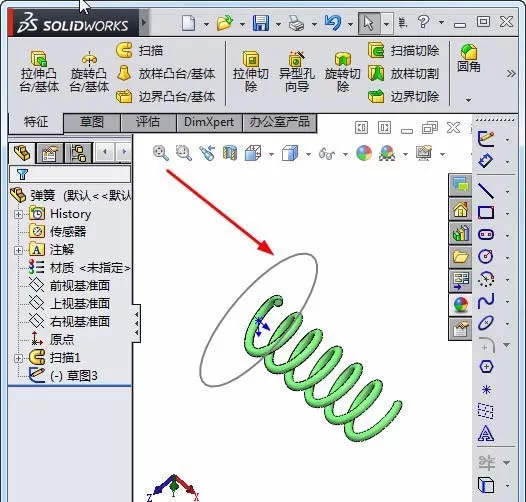Select the Polygon sketch tool
This screenshot has width=526, height=502.
pyautogui.click(x=486, y=366)
